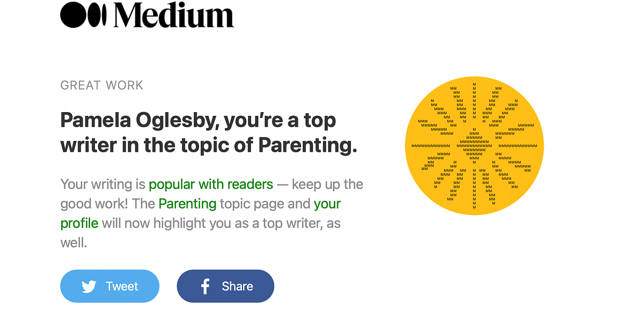Click the GREAT WORK heading label

tap(102, 85)
